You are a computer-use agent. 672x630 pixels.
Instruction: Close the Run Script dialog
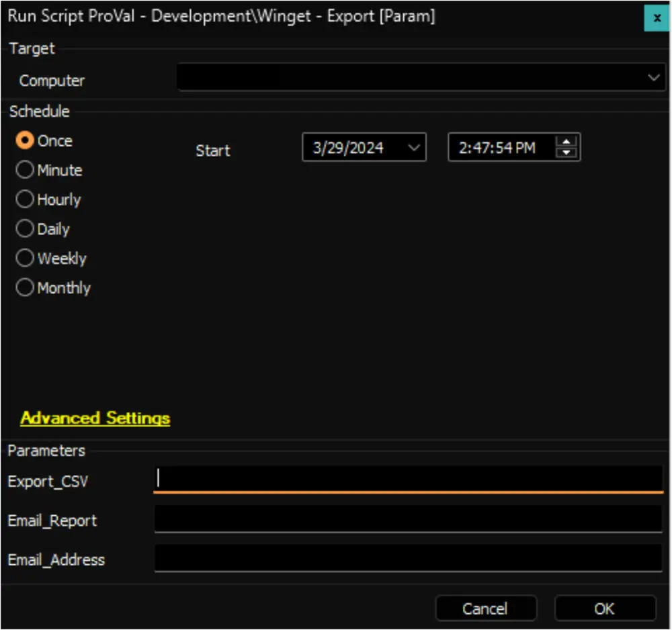coord(657,18)
